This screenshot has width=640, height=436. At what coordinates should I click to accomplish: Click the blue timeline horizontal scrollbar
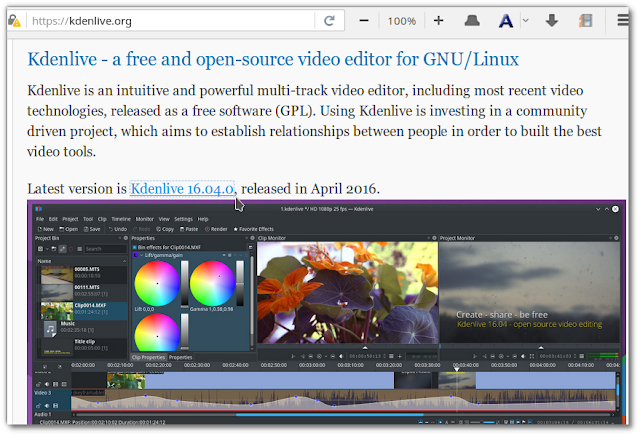(x=329, y=415)
